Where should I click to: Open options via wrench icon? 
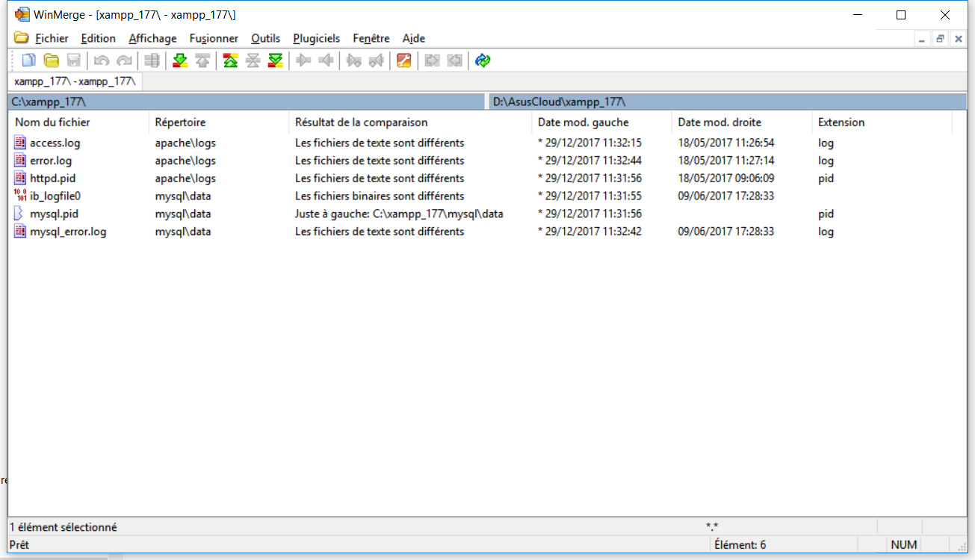tap(404, 60)
